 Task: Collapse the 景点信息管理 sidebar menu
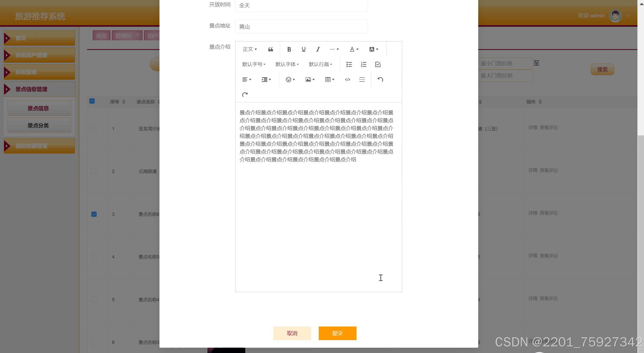point(39,89)
